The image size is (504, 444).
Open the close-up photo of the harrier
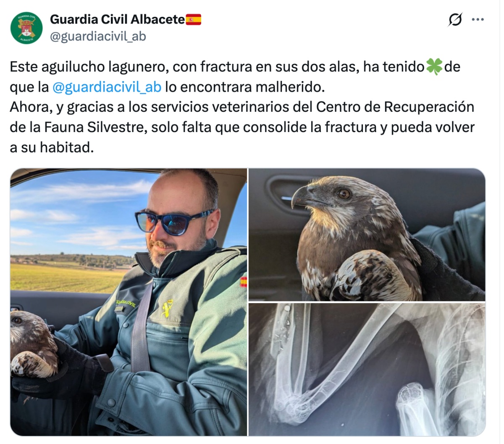(x=367, y=235)
